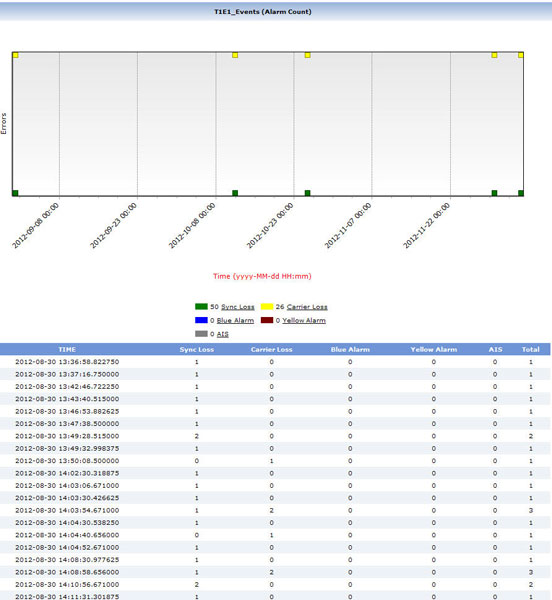This screenshot has height=600, width=552.
Task: Select row 2012-08-30 13:49:32.998375
Action: (275, 448)
